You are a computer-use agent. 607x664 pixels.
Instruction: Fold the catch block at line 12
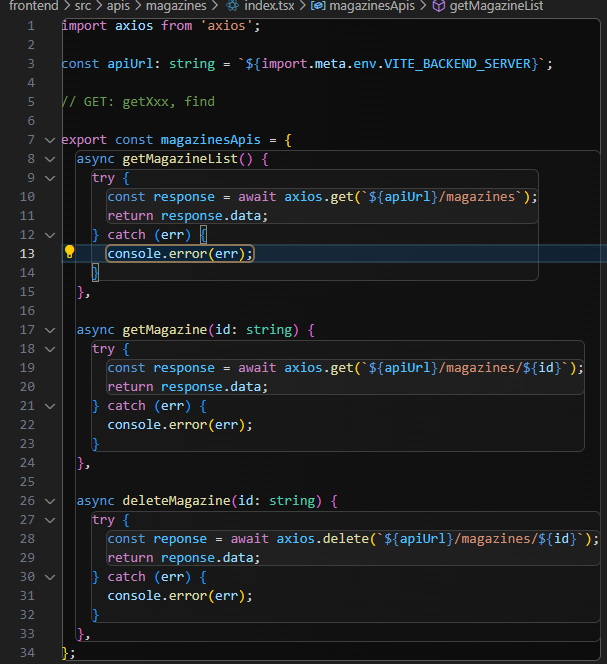click(50, 235)
